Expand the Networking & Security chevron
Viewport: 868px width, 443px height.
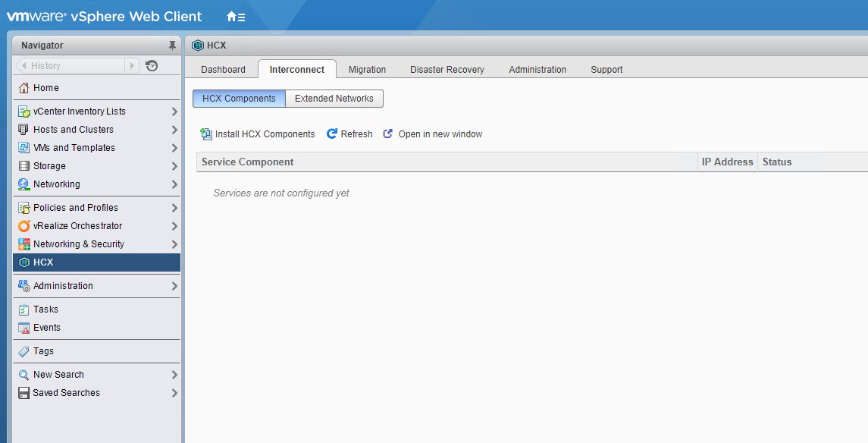coord(174,244)
